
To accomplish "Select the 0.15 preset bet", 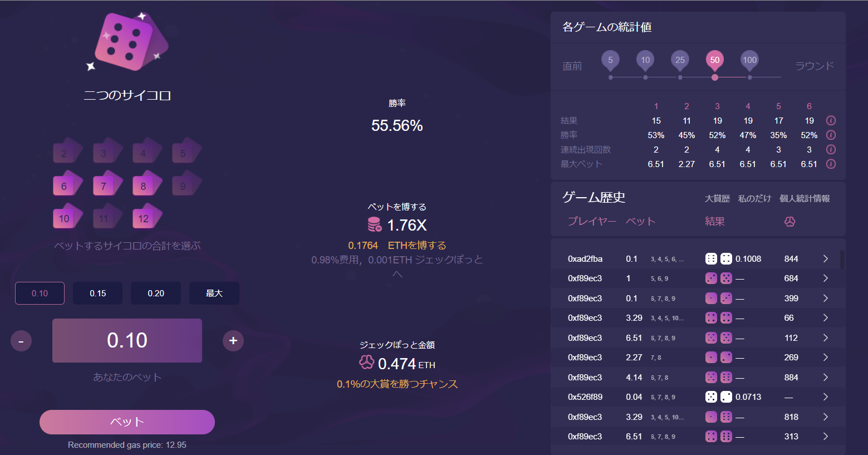I will coord(98,293).
